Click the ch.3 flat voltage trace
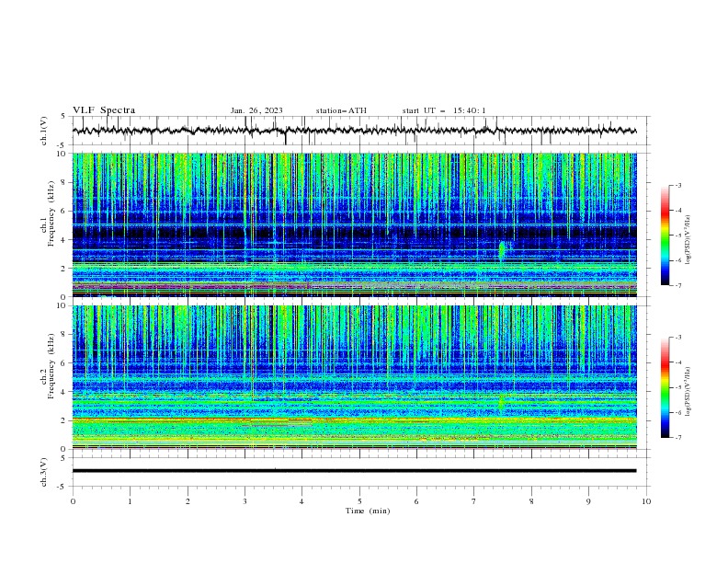 (354, 471)
